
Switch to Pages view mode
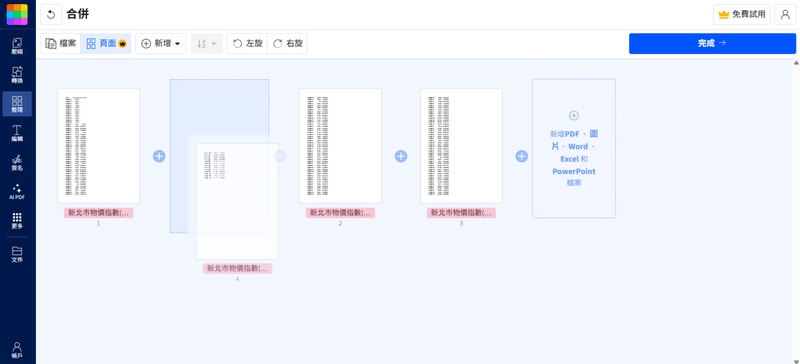[x=106, y=44]
